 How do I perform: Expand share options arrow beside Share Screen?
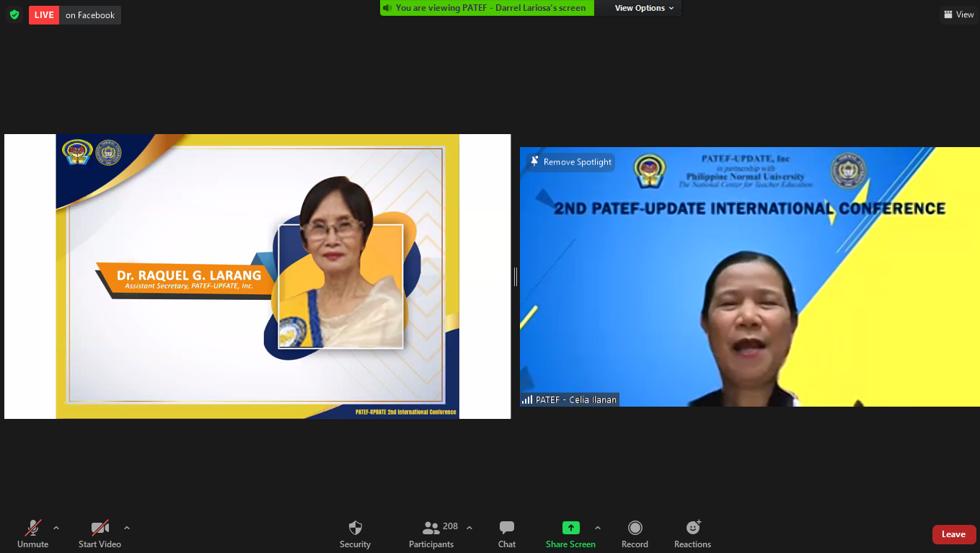(597, 528)
